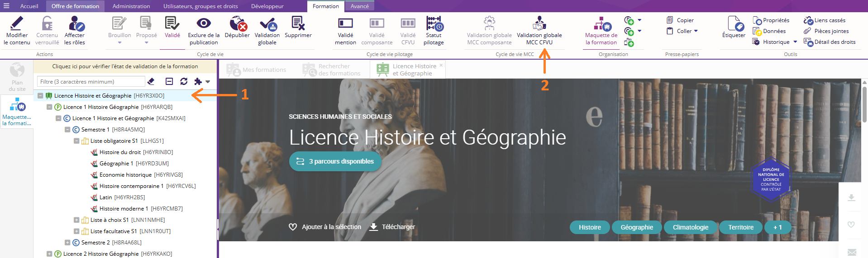Viewport: 868px width, 258px height.
Task: Open the Coller dropdown arrow
Action: [x=696, y=31]
